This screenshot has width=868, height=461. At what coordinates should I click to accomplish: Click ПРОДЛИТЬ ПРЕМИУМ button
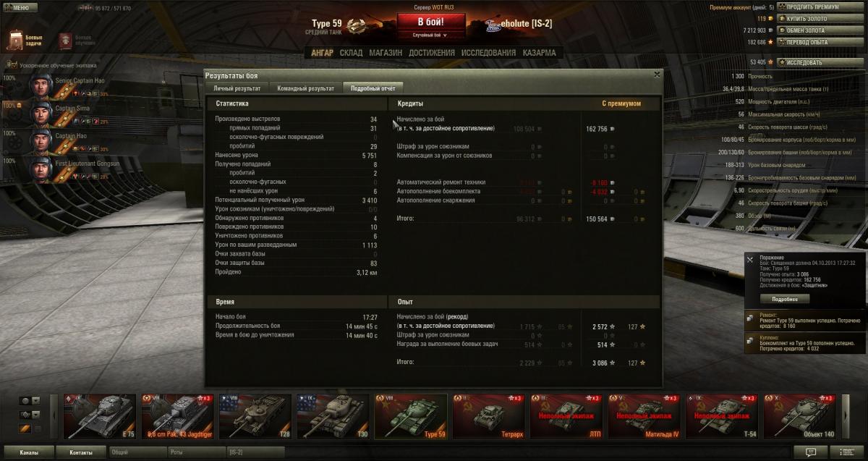(x=814, y=7)
